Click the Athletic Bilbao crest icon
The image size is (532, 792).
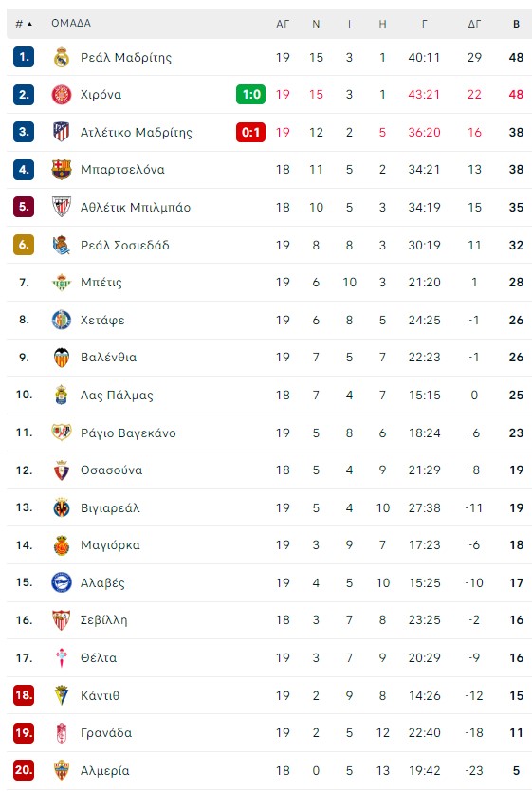pyautogui.click(x=61, y=207)
